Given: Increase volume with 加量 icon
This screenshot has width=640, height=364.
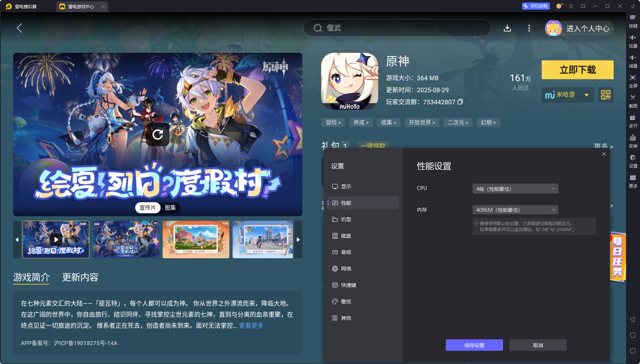Looking at the screenshot, I should coord(633,41).
